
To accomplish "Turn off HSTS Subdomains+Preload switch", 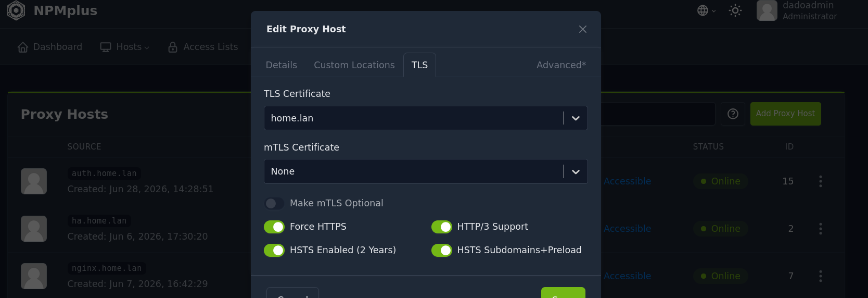I will pos(442,250).
